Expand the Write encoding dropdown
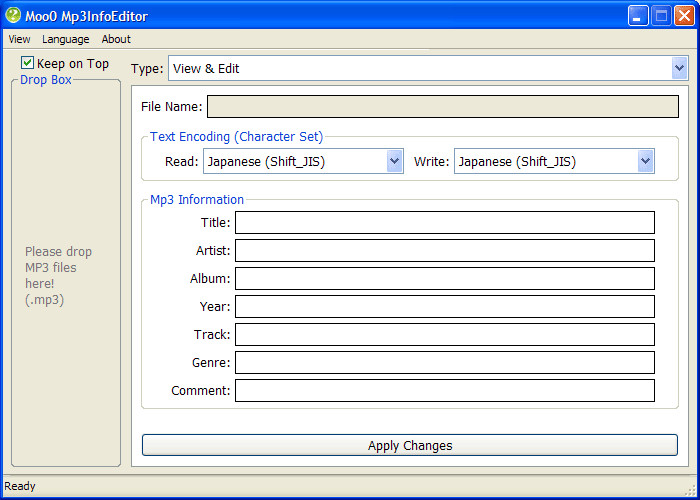 554,161
